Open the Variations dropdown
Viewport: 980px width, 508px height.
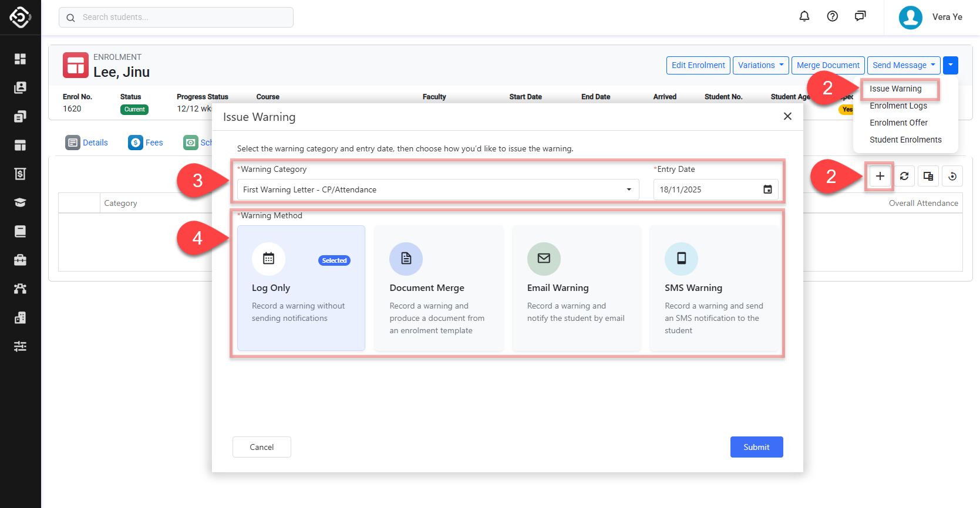point(760,65)
